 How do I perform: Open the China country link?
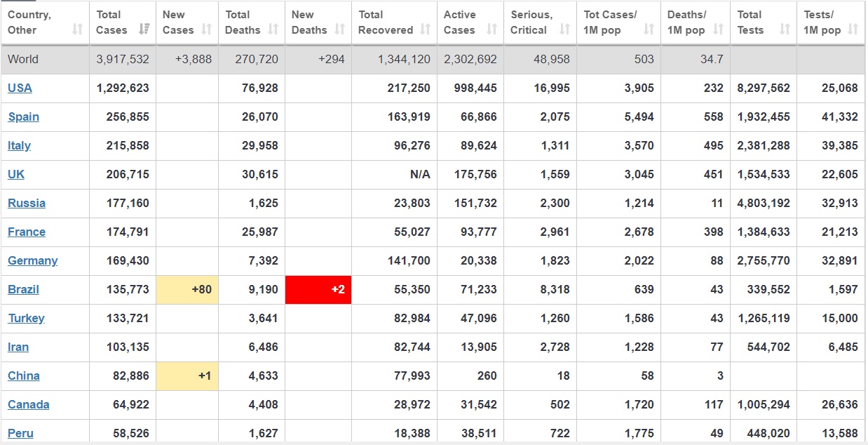click(x=24, y=376)
